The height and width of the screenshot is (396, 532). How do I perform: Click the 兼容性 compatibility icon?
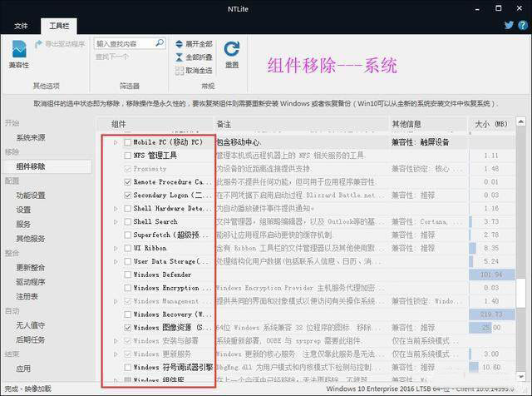click(x=19, y=49)
